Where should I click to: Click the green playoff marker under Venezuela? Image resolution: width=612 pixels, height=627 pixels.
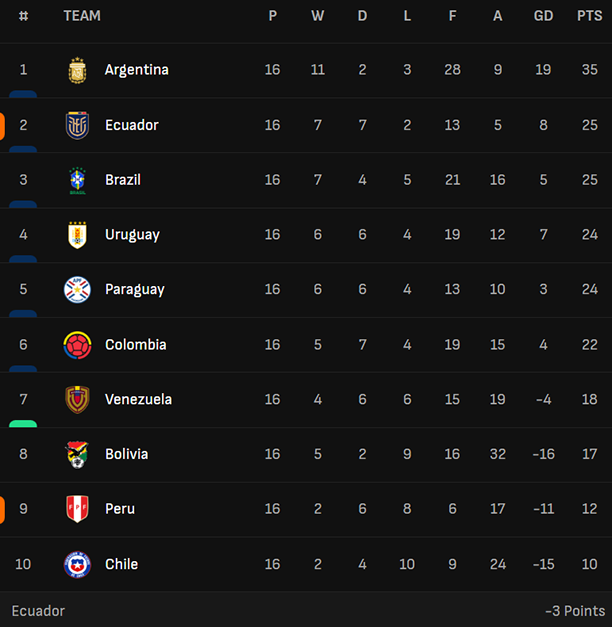(x=23, y=424)
